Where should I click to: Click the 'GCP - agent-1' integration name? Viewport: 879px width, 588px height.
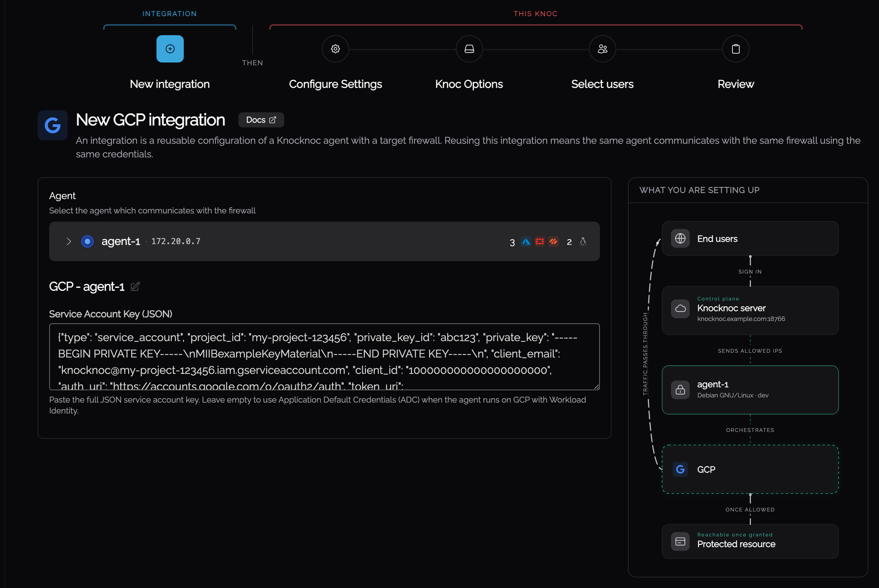87,287
